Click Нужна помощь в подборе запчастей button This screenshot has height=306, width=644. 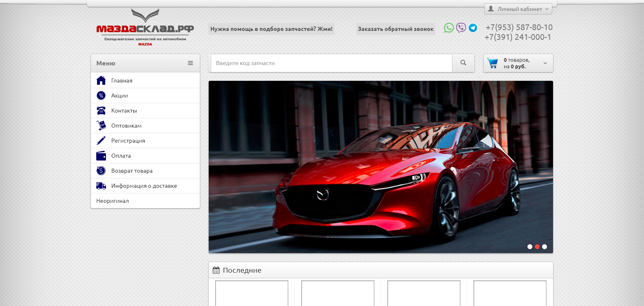[271, 29]
